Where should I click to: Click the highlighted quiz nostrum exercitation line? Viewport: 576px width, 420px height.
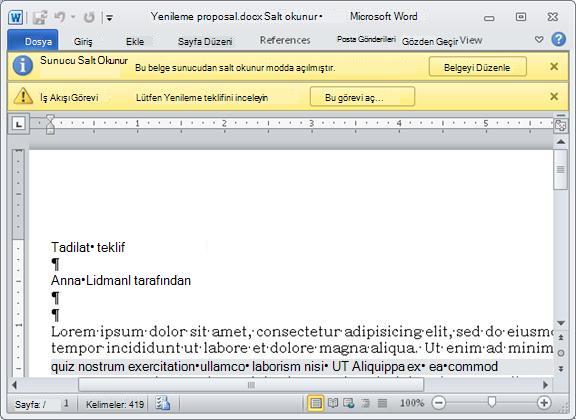tap(274, 367)
